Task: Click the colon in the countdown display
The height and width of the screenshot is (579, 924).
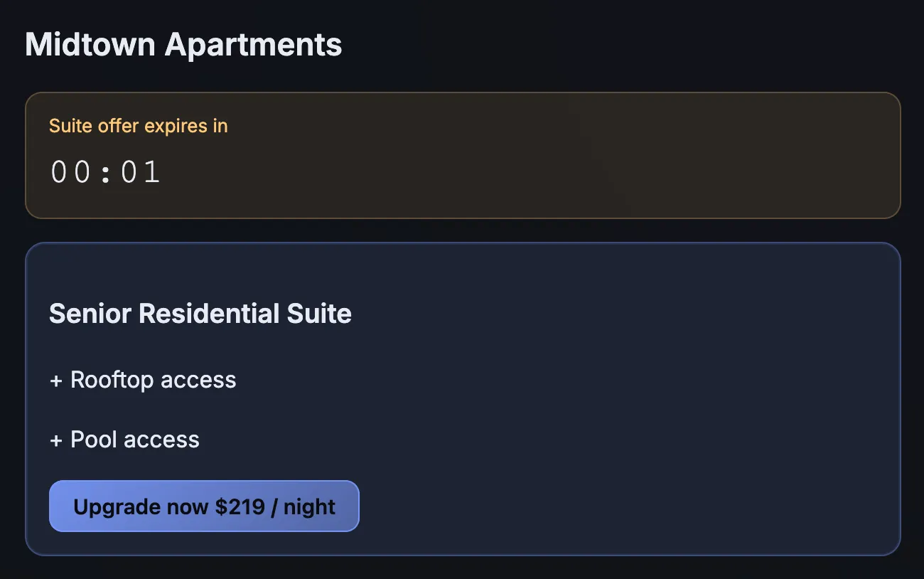Action: pyautogui.click(x=107, y=171)
